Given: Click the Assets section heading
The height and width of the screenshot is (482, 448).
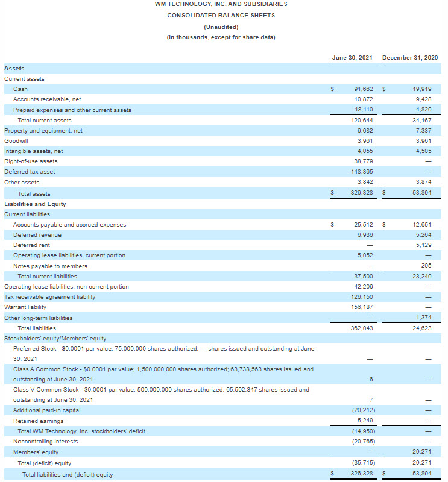Looking at the screenshot, I should coord(14,69).
